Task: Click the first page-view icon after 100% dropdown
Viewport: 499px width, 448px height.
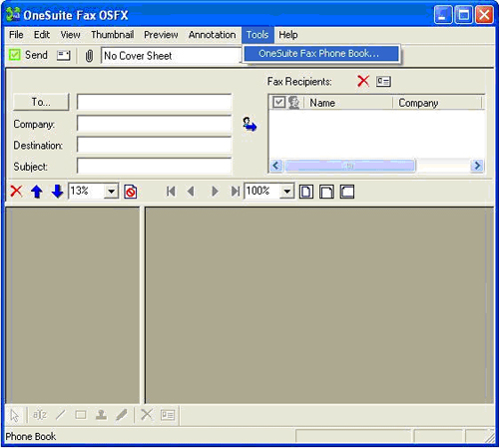Action: click(306, 192)
